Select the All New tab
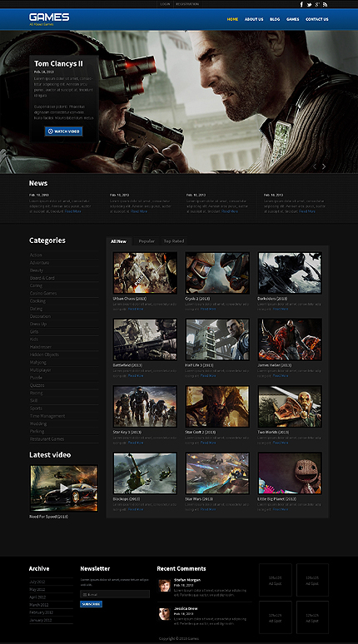Viewport: 358px width, 644px height. (118, 241)
